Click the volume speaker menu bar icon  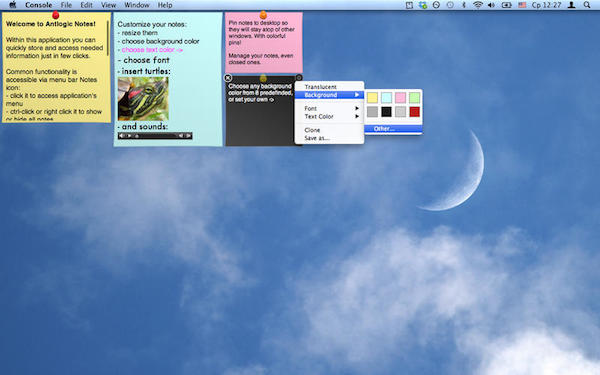[491, 5]
